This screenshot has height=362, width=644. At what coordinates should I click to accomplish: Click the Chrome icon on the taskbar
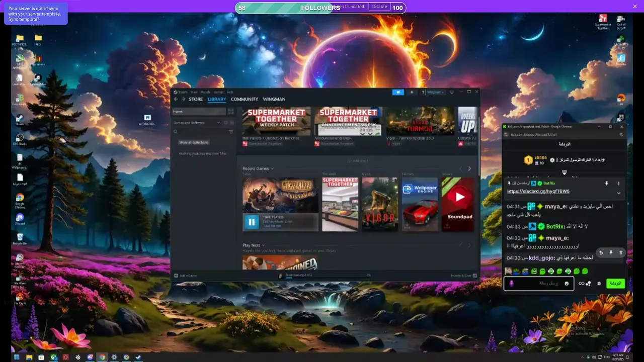pyautogui.click(x=102, y=357)
